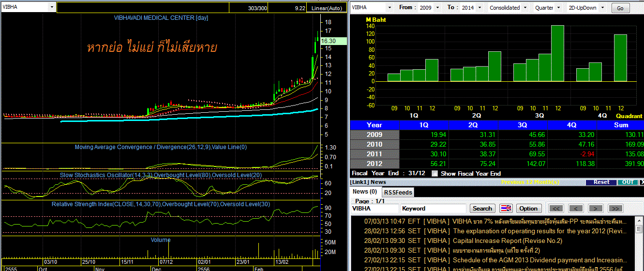This screenshot has width=644, height=271.
Task: Click the Reset button in News bar
Action: point(601,182)
